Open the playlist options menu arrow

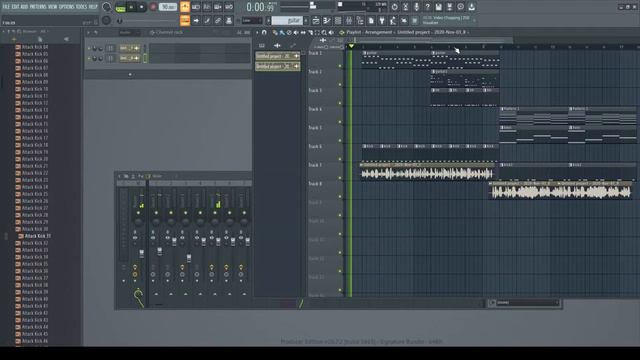257,32
